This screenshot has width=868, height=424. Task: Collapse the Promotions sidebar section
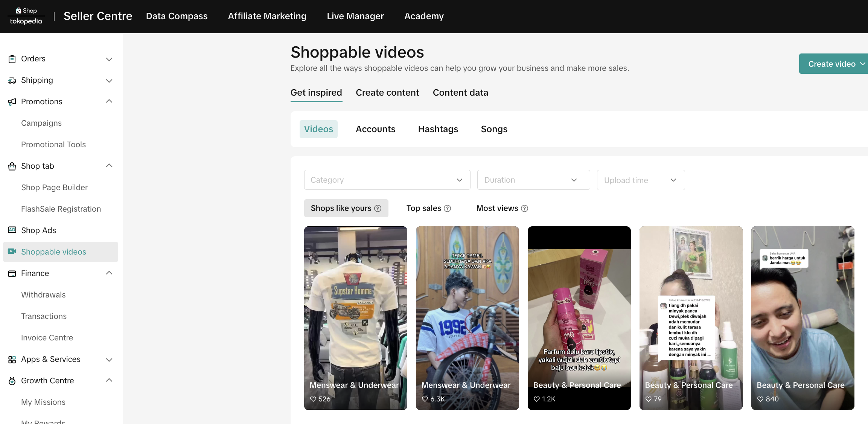(109, 101)
